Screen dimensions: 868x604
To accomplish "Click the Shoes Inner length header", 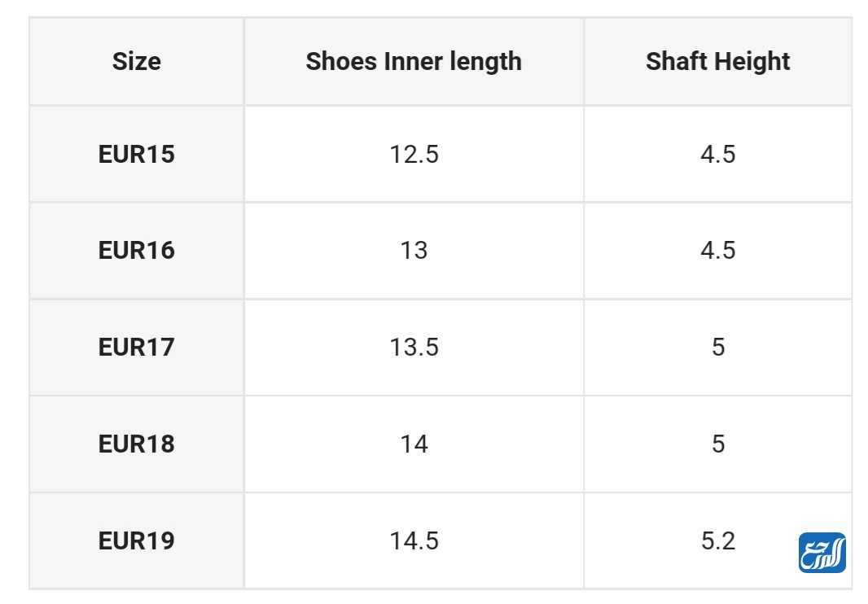I will (x=414, y=61).
